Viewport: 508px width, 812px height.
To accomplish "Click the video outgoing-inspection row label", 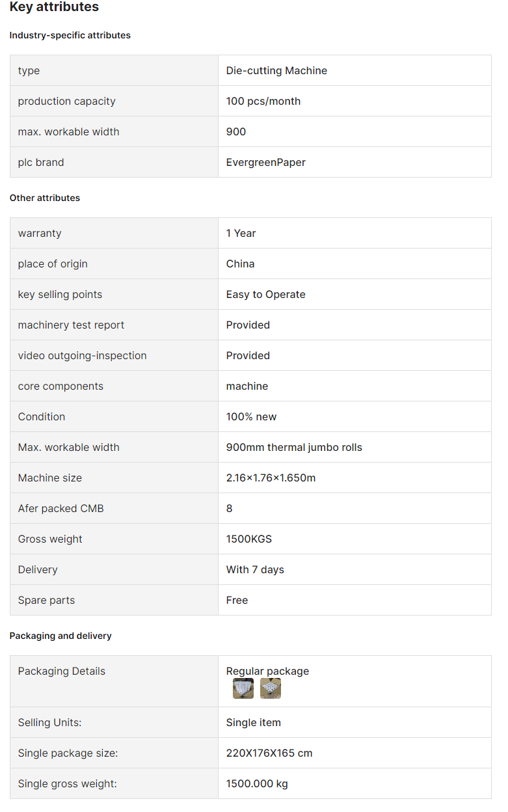I will tap(83, 355).
